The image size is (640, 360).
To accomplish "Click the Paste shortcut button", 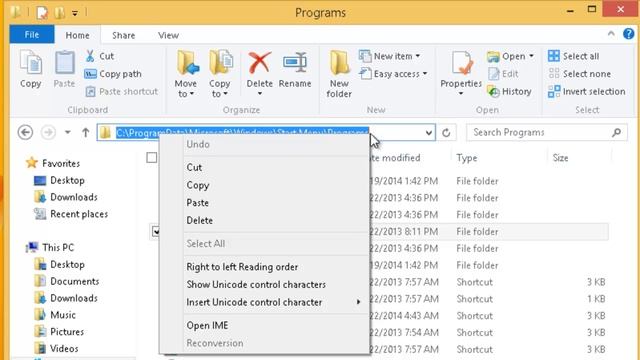I will (122, 91).
